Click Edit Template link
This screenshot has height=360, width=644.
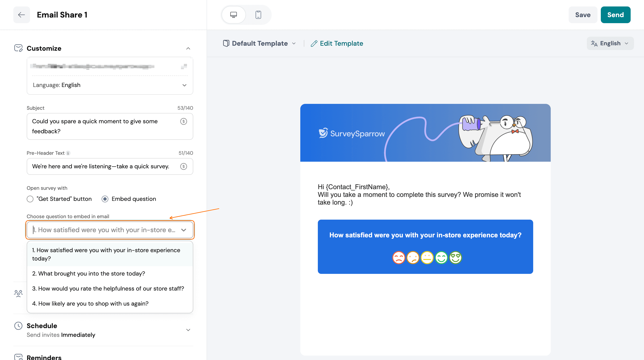tap(337, 43)
